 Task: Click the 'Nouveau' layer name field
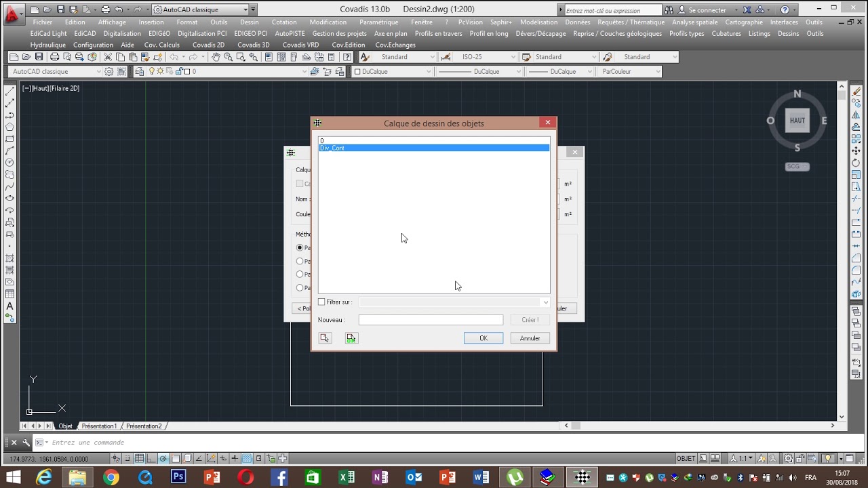pyautogui.click(x=431, y=320)
